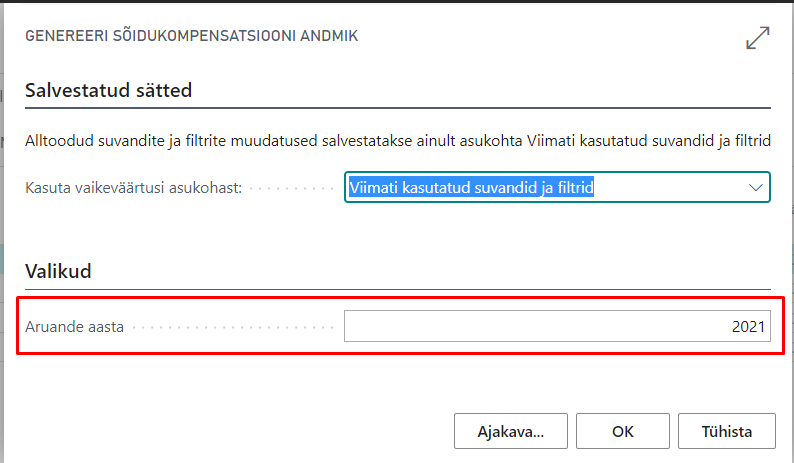
Task: Collapse the Salvestatud sätted section header
Action: [108, 90]
